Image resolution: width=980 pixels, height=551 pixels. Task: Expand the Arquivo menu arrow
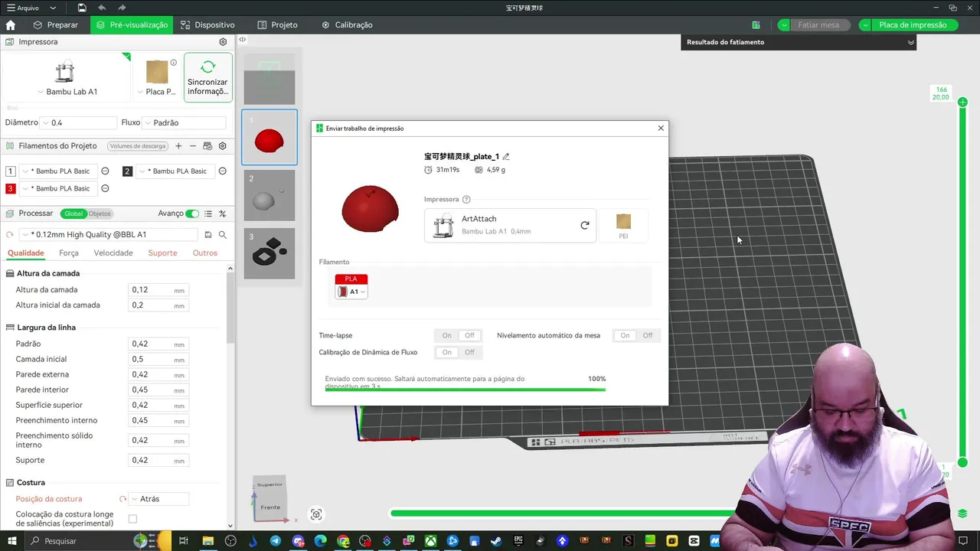[52, 8]
